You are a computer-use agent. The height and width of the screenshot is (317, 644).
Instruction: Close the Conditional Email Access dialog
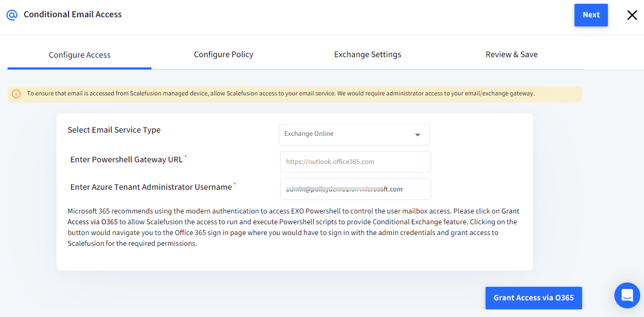coord(632,15)
